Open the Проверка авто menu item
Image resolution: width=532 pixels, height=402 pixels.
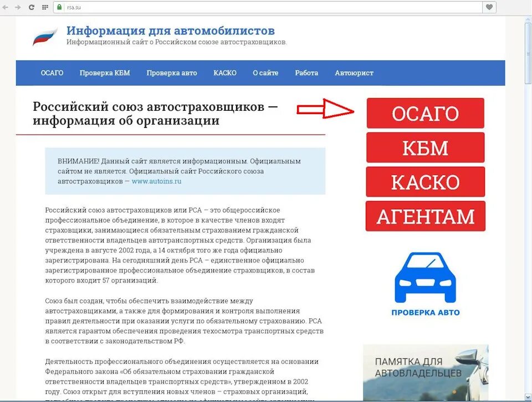(172, 73)
